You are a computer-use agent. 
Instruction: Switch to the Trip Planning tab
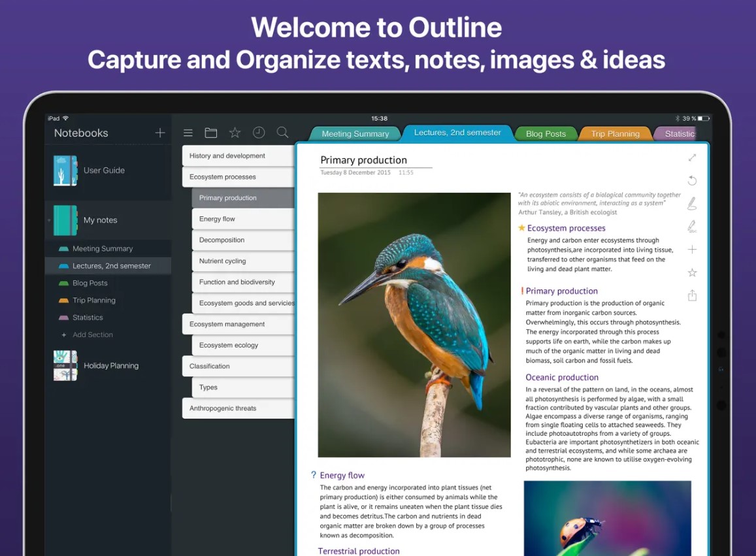click(616, 133)
